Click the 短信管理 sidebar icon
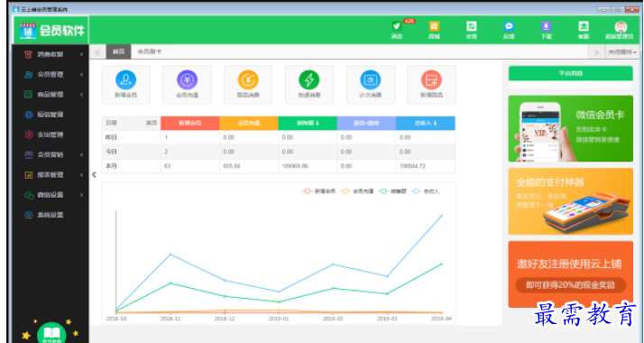The image size is (644, 343). click(28, 115)
